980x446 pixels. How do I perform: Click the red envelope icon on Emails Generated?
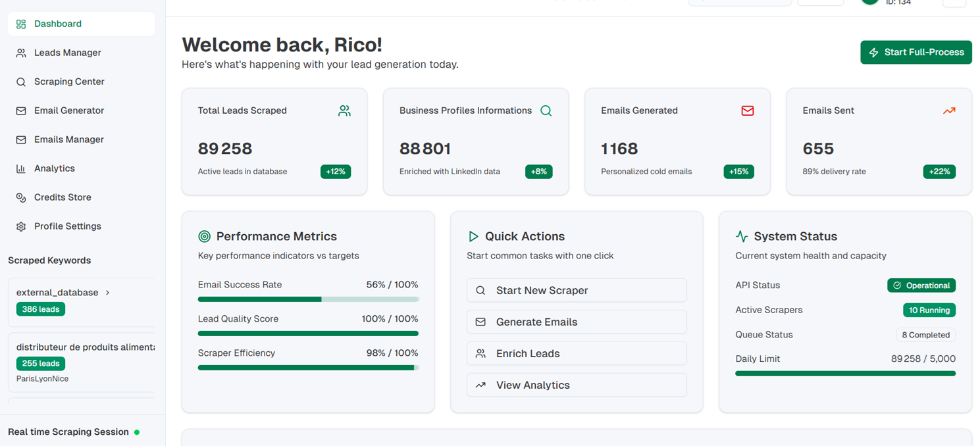click(x=748, y=111)
